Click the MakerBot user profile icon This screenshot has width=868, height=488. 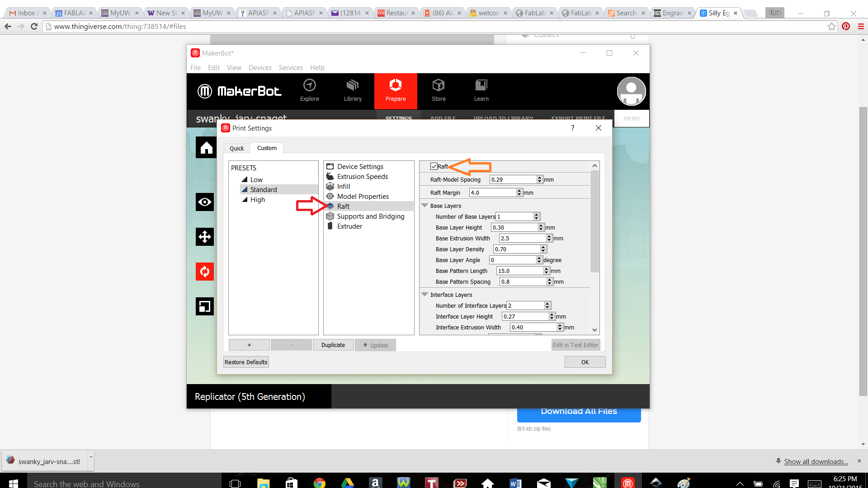(631, 90)
